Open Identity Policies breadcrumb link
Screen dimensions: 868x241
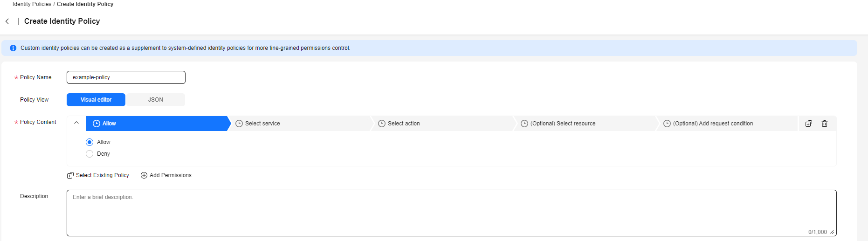[x=32, y=4]
